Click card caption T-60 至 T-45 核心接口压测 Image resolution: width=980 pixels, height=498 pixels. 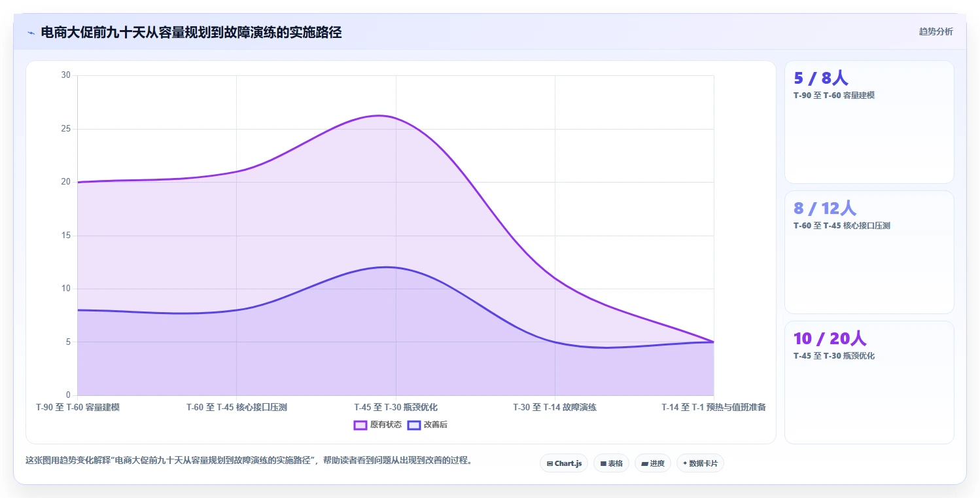(842, 225)
